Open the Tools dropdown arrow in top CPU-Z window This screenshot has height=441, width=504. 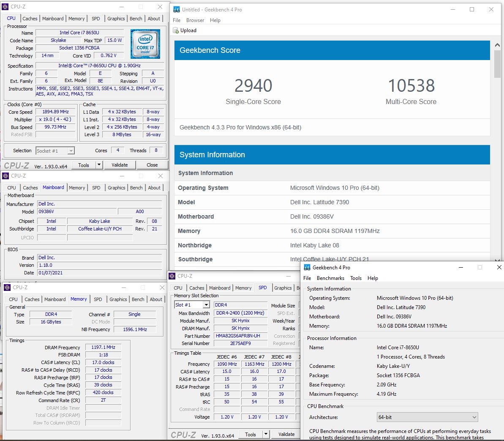[x=99, y=165]
